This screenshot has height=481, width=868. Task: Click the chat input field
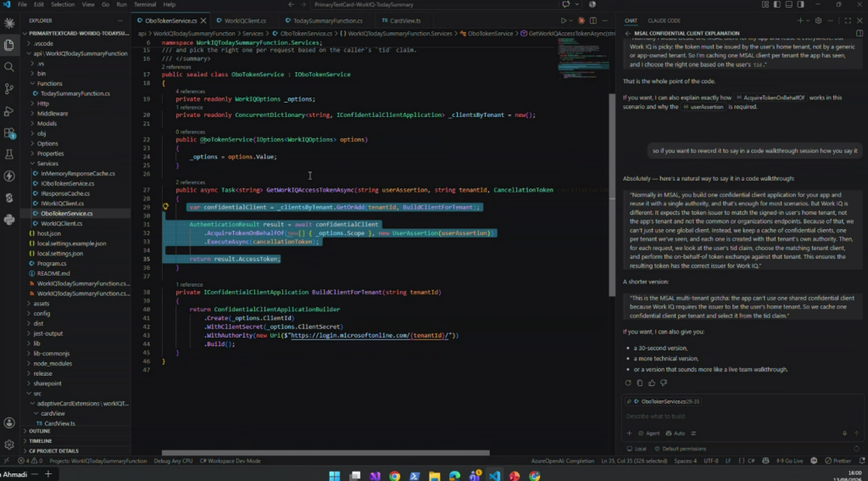742,417
